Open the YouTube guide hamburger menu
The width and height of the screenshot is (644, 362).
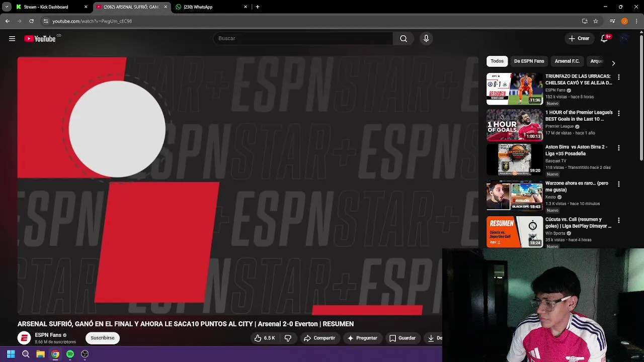pyautogui.click(x=12, y=39)
